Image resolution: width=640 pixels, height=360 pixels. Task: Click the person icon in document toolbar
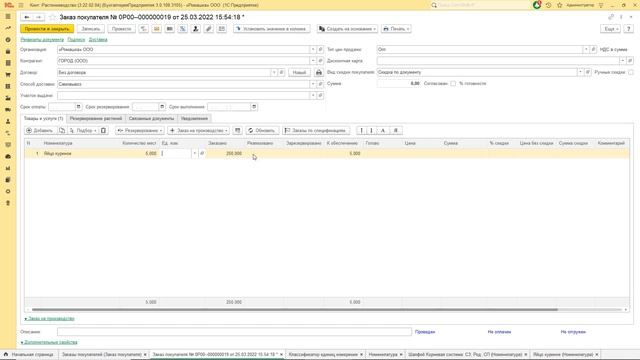point(196,29)
